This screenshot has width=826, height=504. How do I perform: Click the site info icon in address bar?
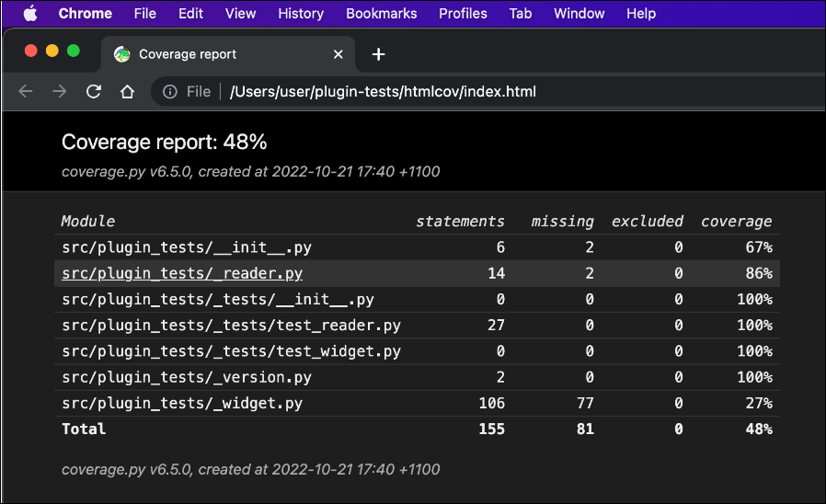click(x=170, y=92)
